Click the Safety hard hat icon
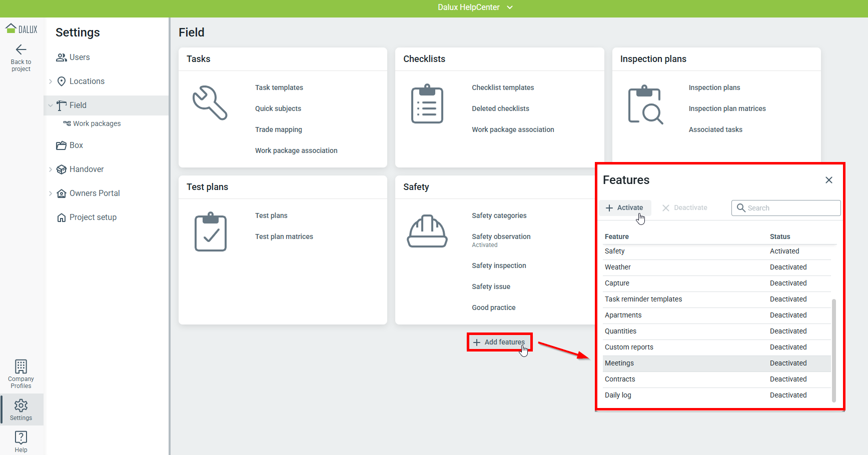The height and width of the screenshot is (455, 868). coord(427,231)
